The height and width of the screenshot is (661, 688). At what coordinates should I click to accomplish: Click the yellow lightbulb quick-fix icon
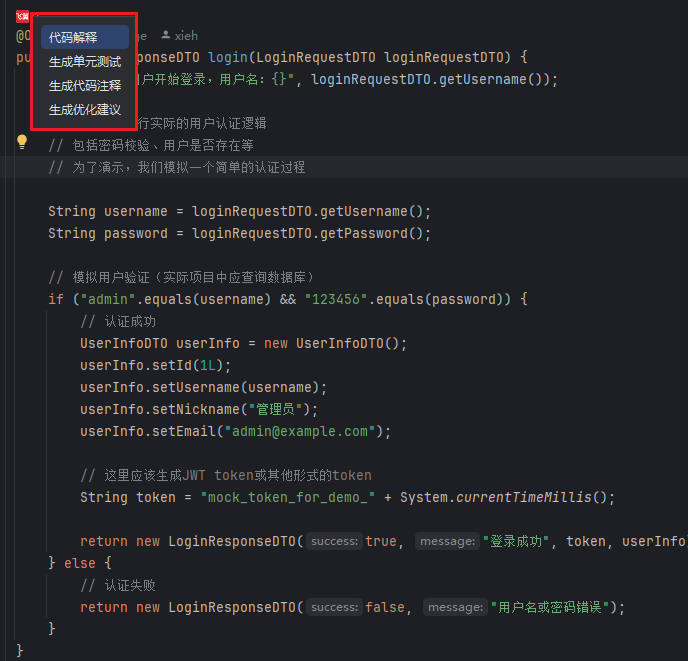click(22, 142)
